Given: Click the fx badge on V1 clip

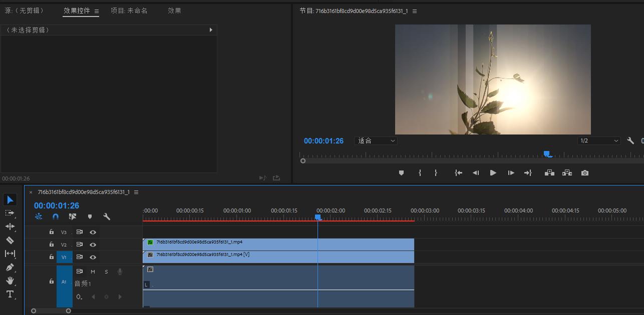Looking at the screenshot, I should point(150,254).
